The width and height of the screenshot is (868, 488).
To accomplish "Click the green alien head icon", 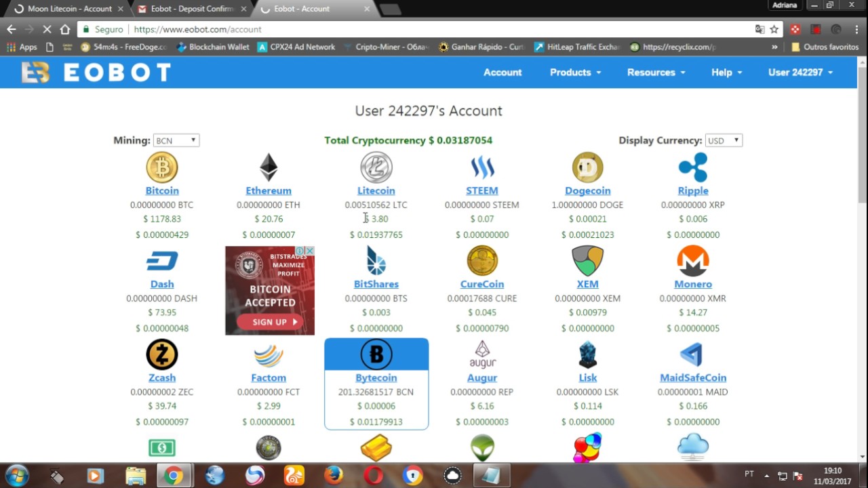I will coord(482,448).
